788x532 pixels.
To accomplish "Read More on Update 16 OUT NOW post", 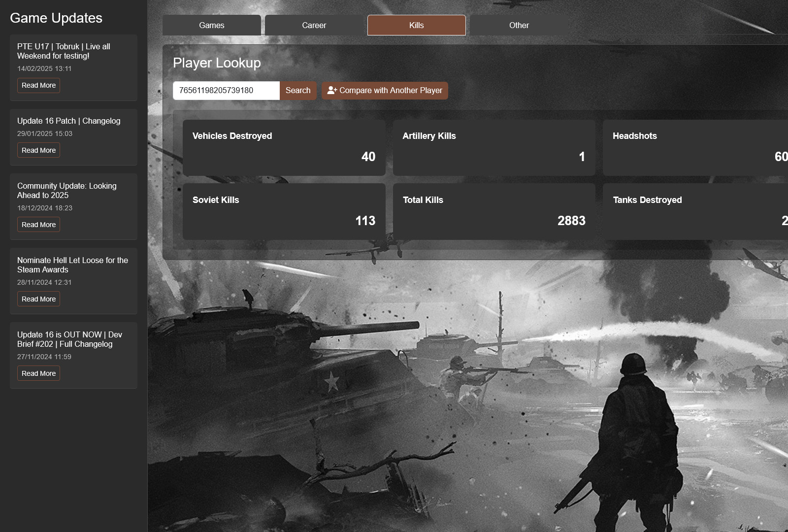I will [x=38, y=373].
